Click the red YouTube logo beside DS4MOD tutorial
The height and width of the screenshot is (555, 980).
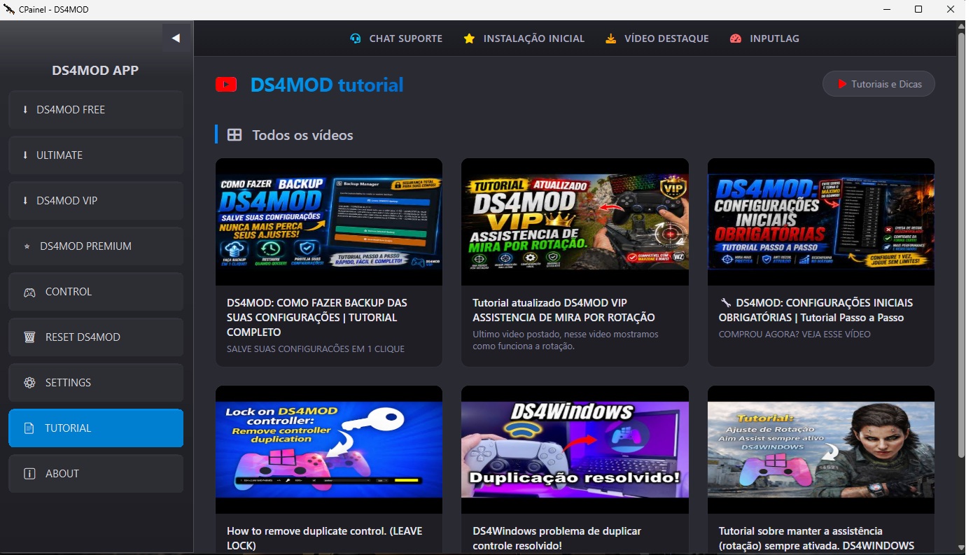(226, 85)
